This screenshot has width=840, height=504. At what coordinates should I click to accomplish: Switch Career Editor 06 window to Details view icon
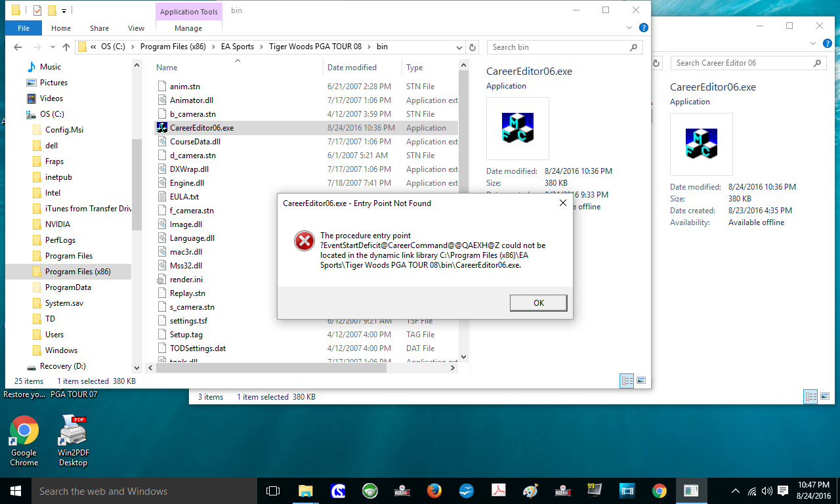pos(810,396)
